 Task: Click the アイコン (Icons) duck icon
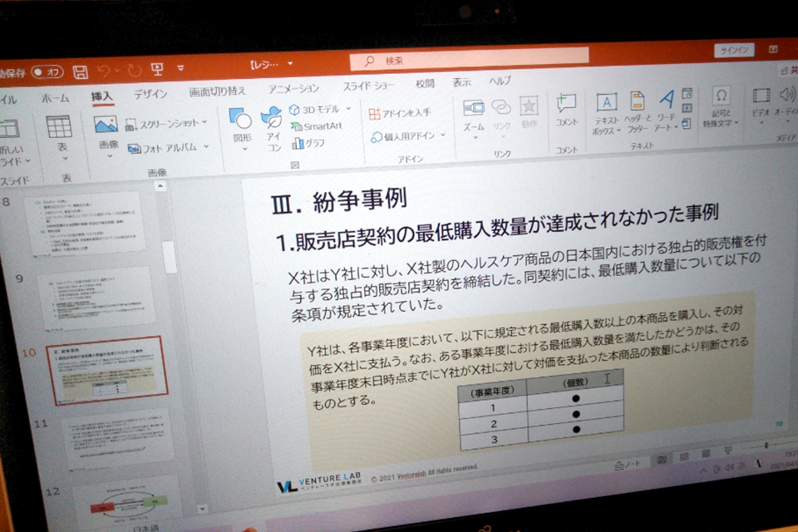[272, 116]
